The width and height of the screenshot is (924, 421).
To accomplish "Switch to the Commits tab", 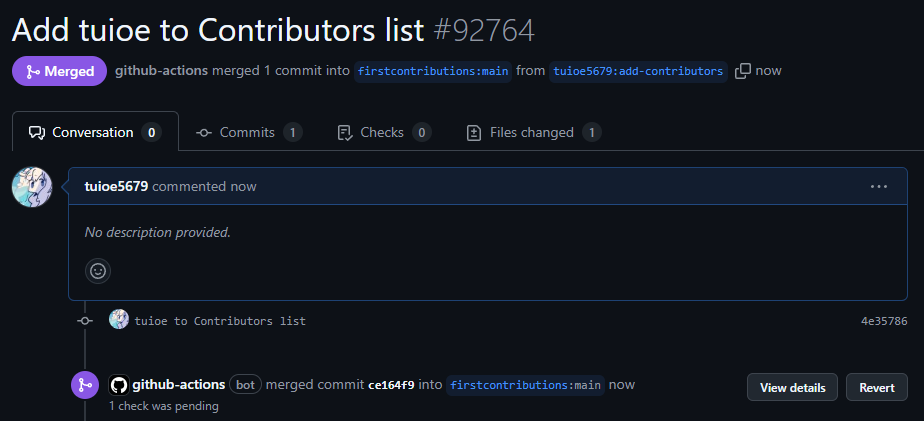I will coord(249,132).
